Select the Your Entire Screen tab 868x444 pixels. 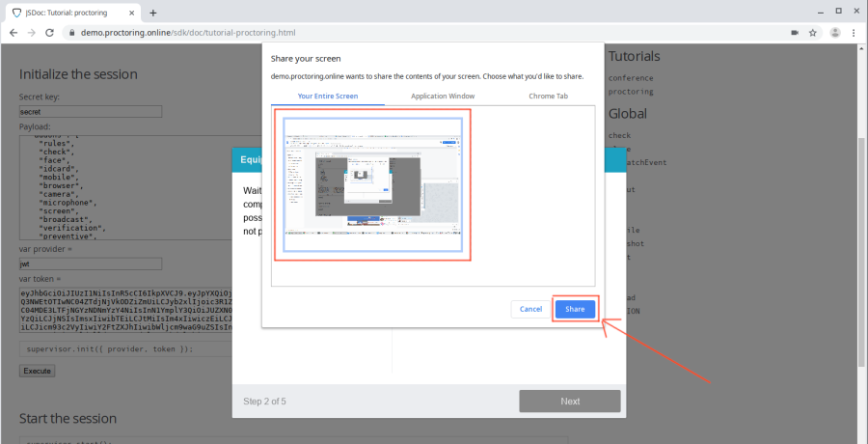coord(328,96)
